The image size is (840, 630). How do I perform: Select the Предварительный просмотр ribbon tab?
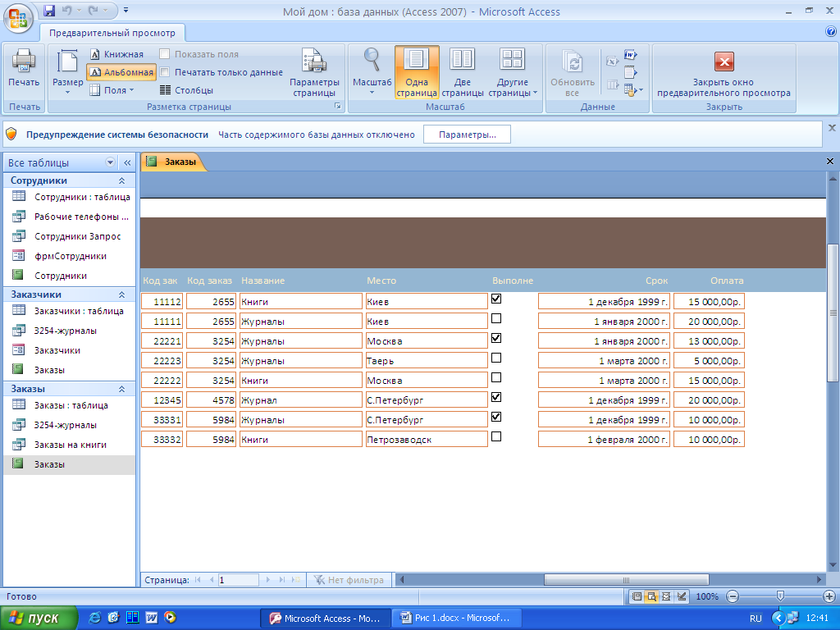112,33
